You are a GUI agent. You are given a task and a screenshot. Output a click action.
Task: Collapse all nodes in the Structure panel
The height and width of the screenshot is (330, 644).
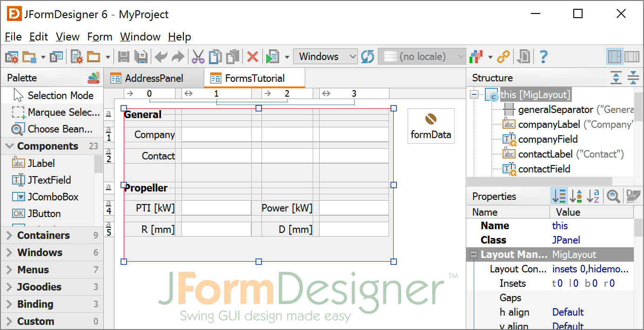tap(633, 78)
